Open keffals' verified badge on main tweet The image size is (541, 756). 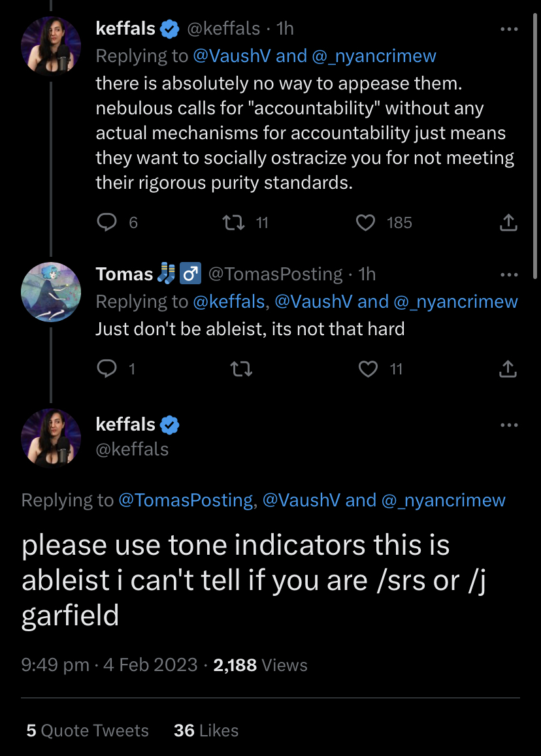tap(169, 425)
